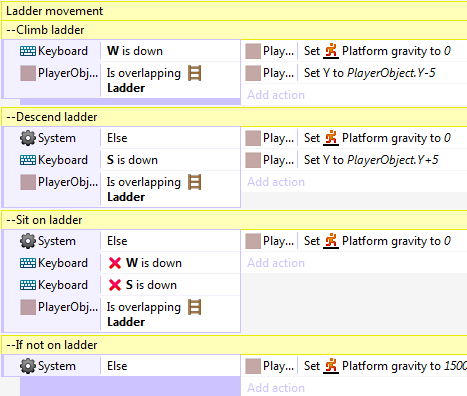This screenshot has width=467, height=396.
Task: Select the '--Sit on ladder' comment row
Action: click(234, 220)
